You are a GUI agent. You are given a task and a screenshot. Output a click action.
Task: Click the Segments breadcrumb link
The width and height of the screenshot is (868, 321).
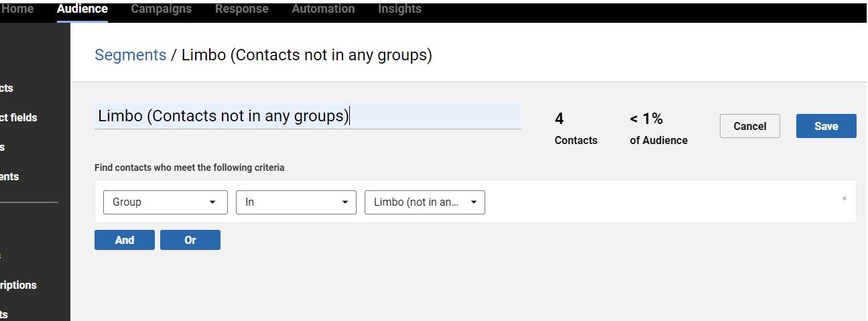[130, 55]
